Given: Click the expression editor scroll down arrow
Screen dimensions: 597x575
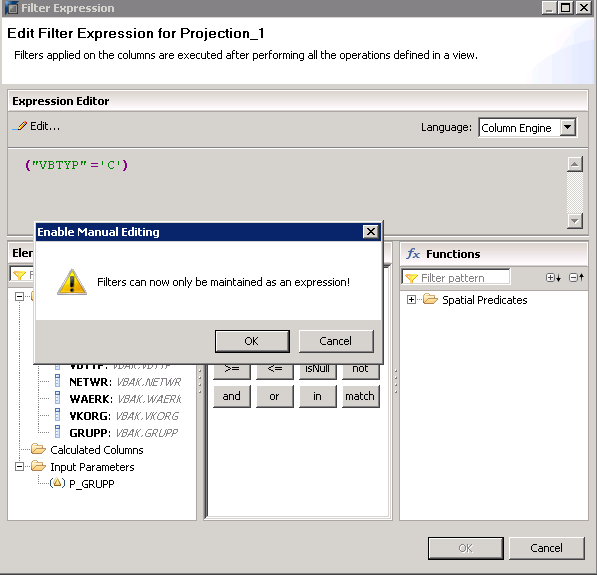Looking at the screenshot, I should pos(575,220).
